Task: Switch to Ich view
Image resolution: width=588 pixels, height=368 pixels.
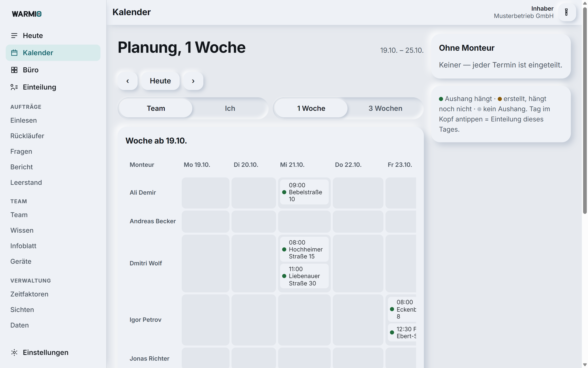Action: tap(230, 108)
